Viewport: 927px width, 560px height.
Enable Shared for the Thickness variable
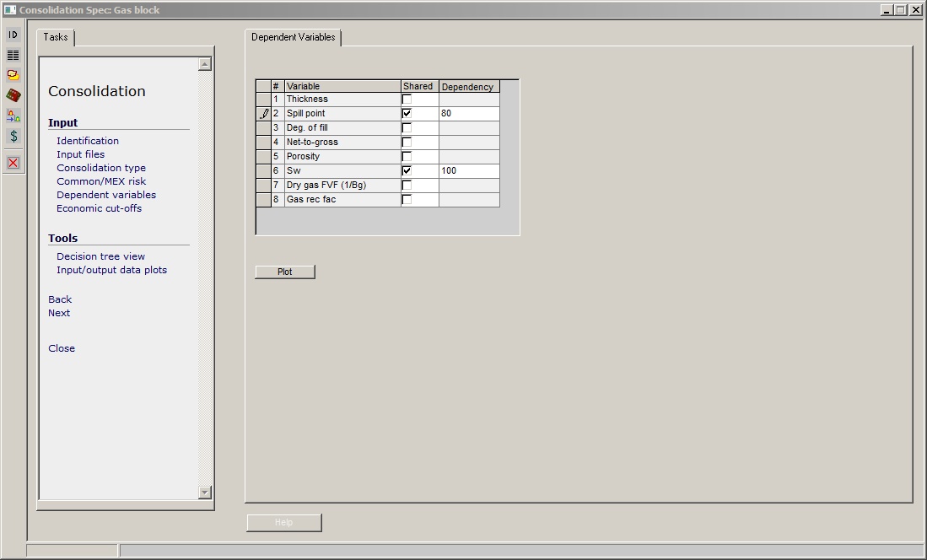pyautogui.click(x=407, y=99)
